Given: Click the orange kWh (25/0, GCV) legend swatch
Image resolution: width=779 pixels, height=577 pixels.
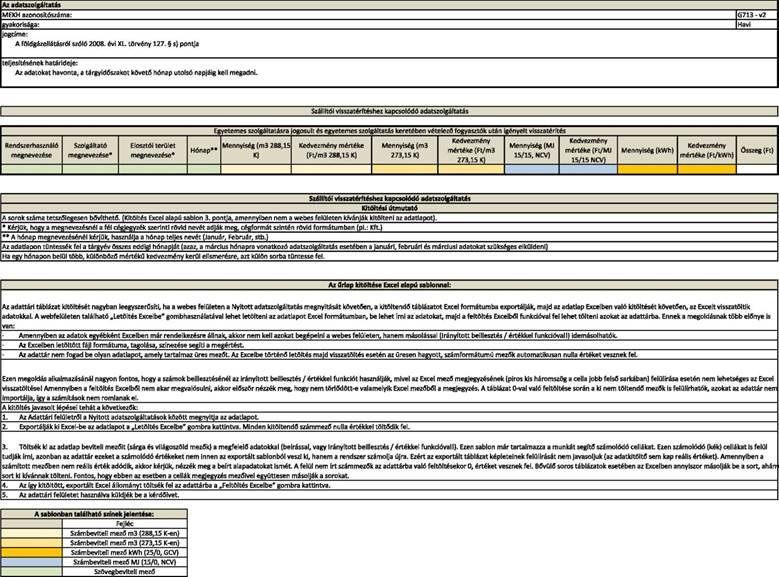Looking at the screenshot, I should click(31, 553).
